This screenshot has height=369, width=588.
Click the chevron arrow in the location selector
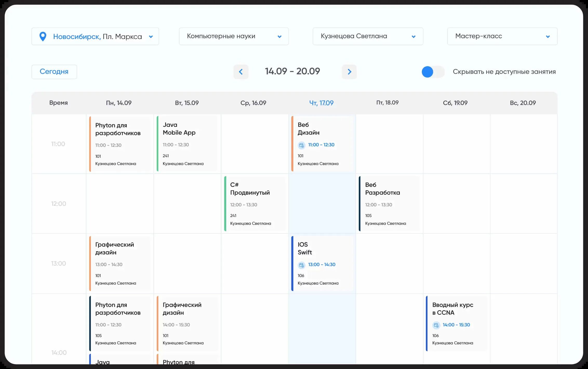151,37
